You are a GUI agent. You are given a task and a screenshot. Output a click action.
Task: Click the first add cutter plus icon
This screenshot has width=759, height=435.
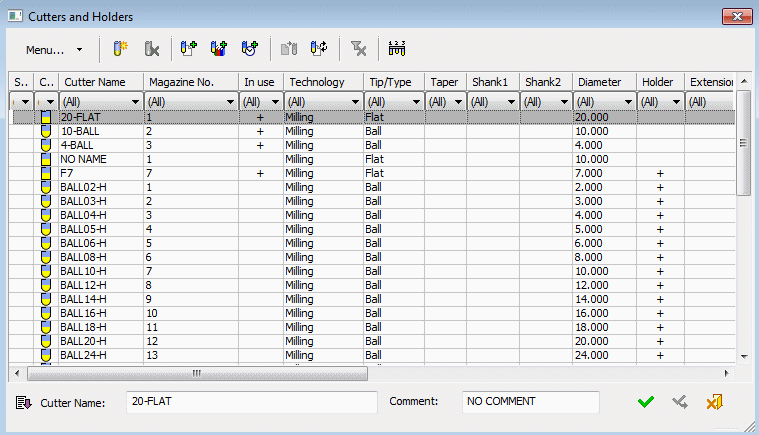click(x=188, y=48)
